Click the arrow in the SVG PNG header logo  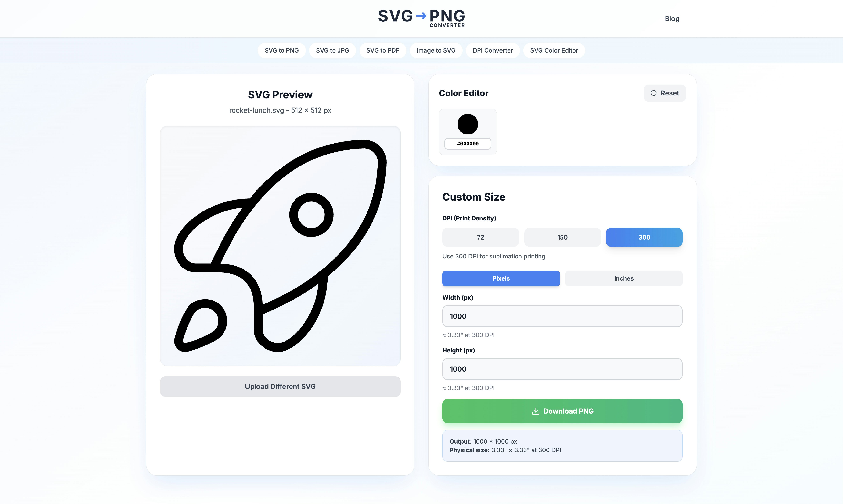(x=421, y=15)
